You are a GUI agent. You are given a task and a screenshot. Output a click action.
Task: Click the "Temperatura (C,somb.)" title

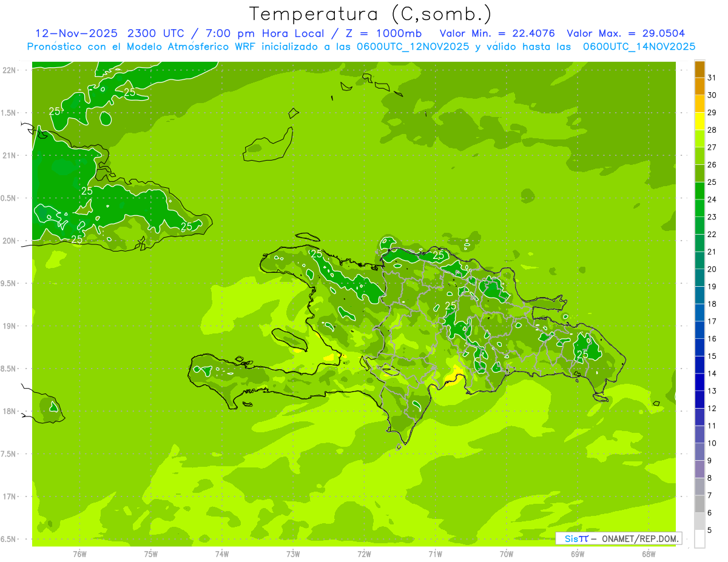[371, 14]
